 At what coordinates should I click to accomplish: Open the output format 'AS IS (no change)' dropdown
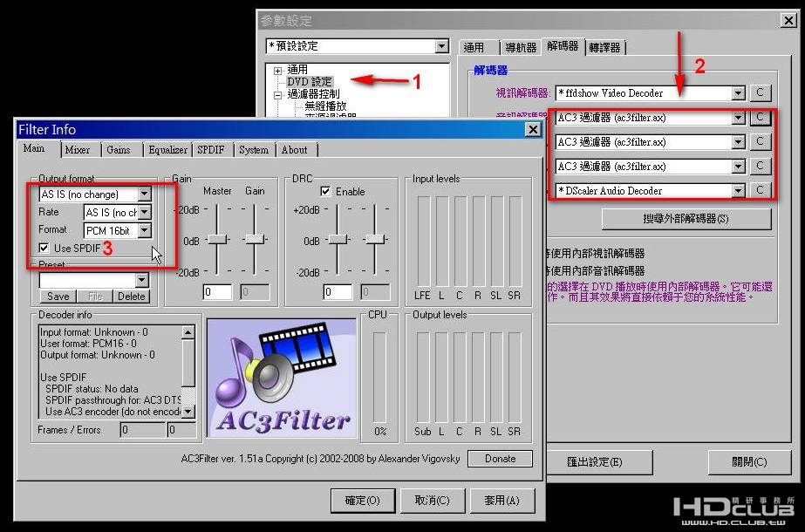[145, 194]
